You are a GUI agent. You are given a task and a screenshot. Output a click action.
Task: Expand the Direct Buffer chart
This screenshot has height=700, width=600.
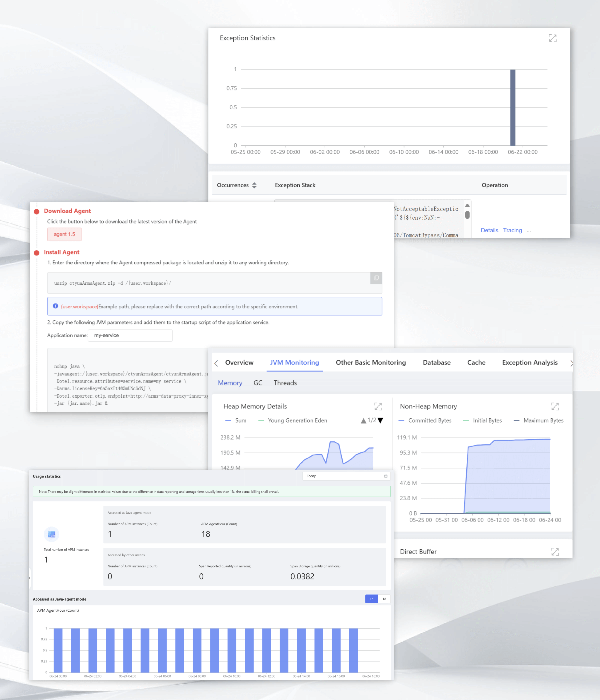pyautogui.click(x=555, y=552)
